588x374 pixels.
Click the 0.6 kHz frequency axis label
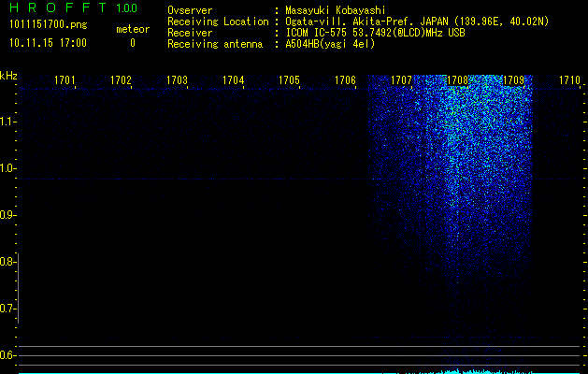coord(7,355)
